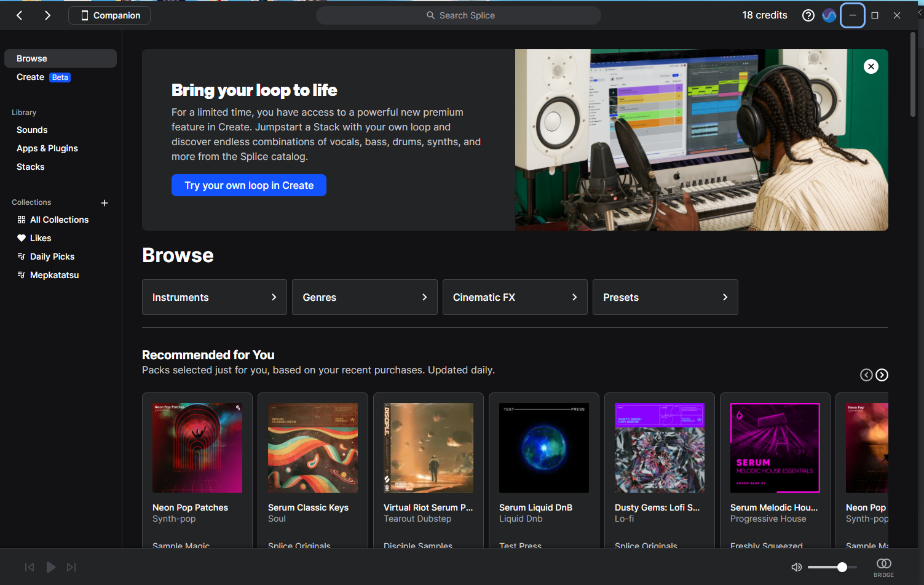924x585 pixels.
Task: Open the Dusty Gems Lofi pack cover
Action: coord(660,448)
